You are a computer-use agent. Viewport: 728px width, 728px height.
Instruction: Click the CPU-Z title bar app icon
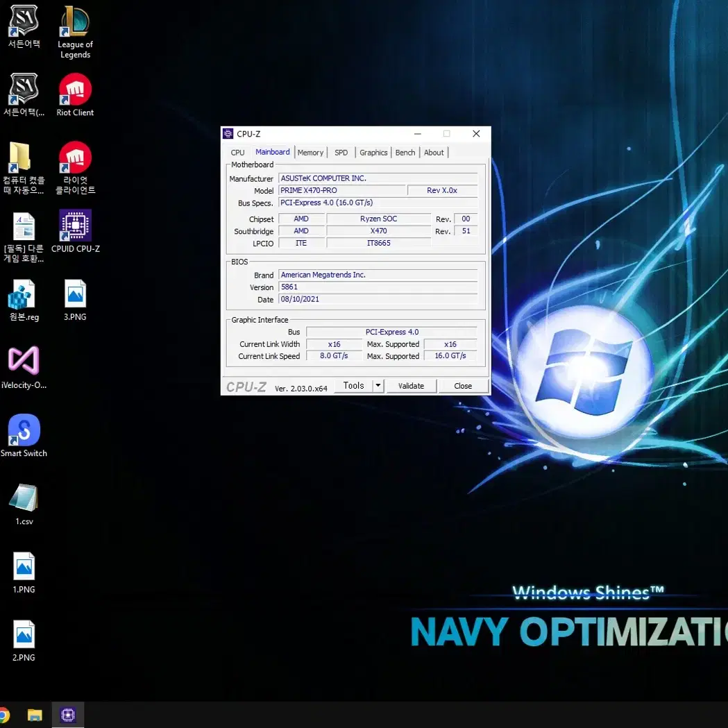click(x=228, y=134)
